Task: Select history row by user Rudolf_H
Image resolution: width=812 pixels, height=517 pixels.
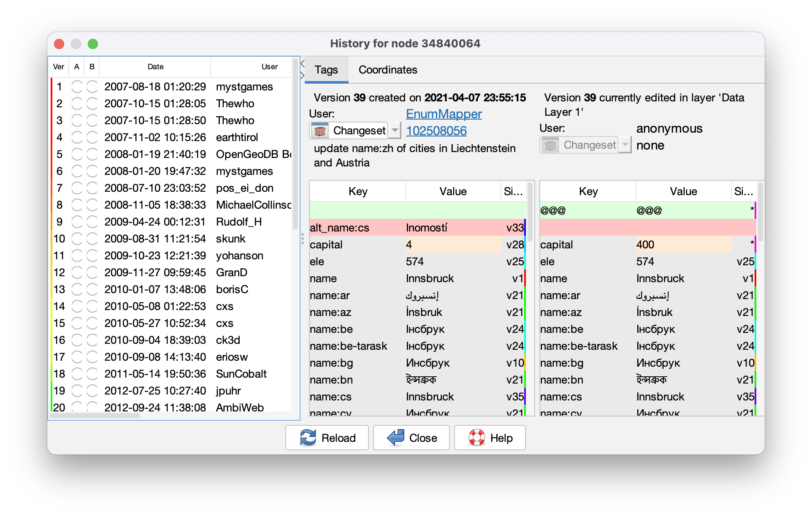Action: (171, 222)
